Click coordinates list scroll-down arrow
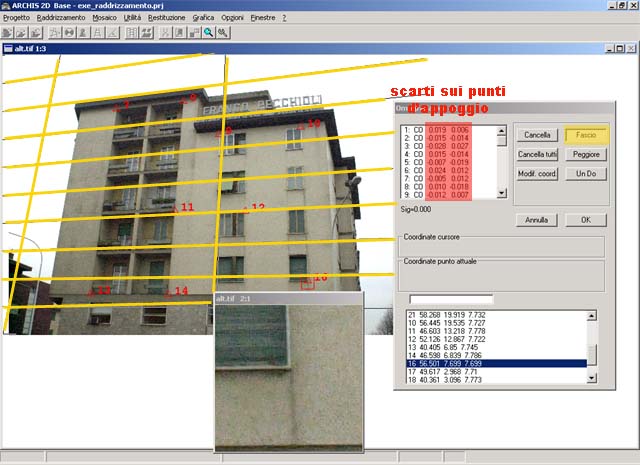 pos(592,378)
